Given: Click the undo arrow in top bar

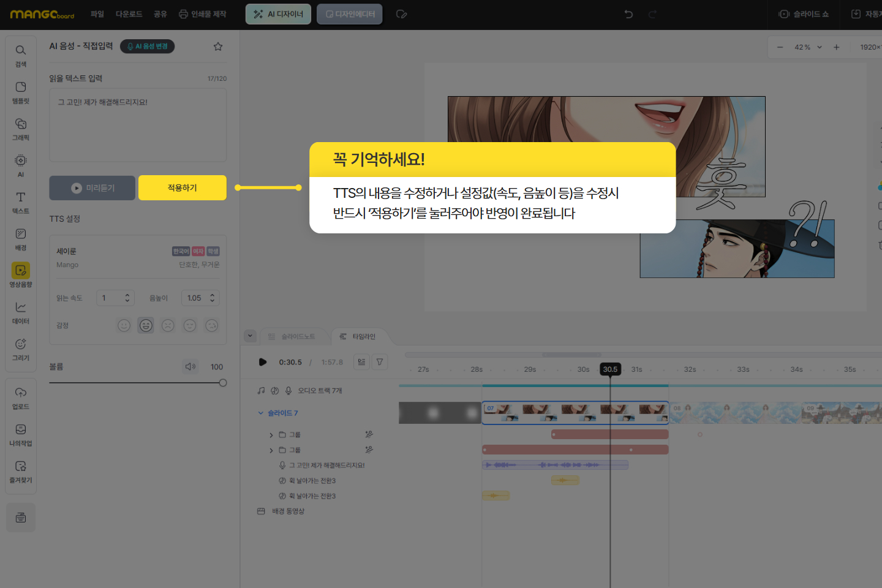Looking at the screenshot, I should click(628, 14).
